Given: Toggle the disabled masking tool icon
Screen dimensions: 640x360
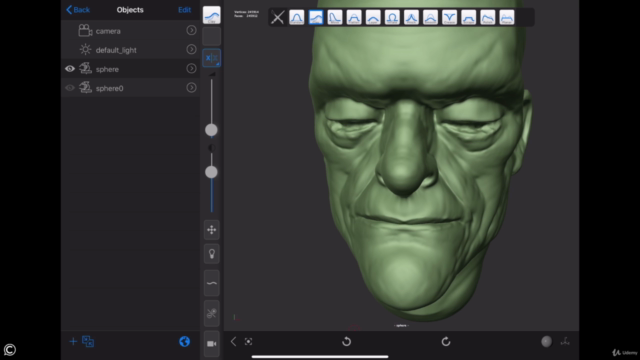Looking at the screenshot, I should 212,313.
